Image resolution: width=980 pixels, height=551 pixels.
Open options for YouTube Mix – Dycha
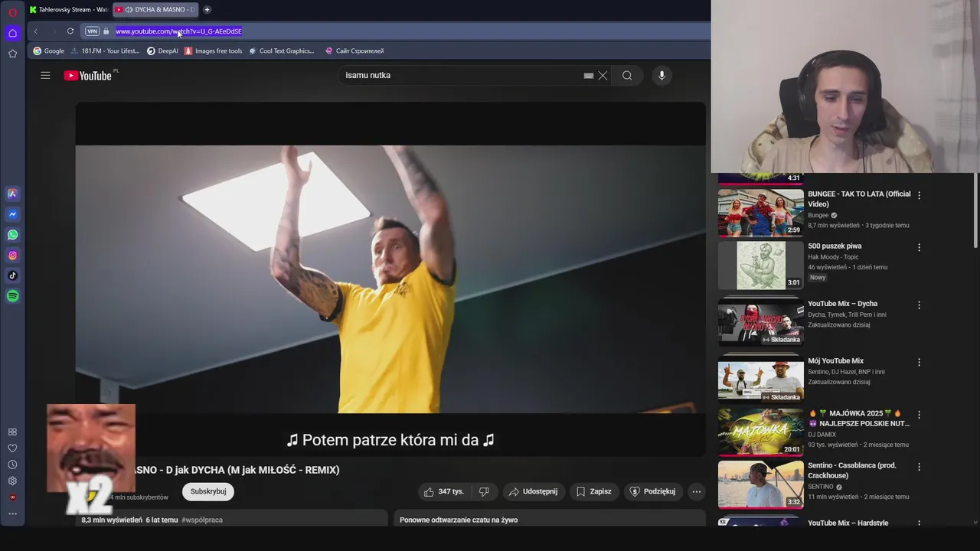[919, 305]
